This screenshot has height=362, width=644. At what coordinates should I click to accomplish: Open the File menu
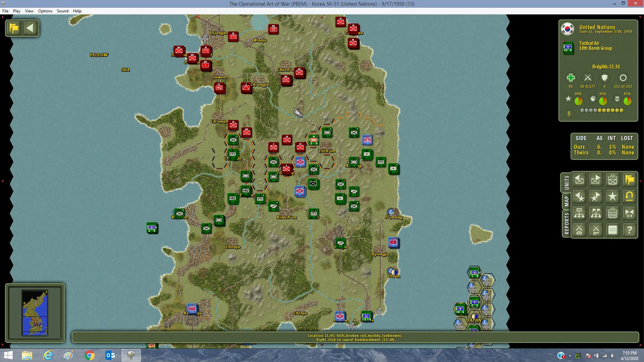[5, 11]
